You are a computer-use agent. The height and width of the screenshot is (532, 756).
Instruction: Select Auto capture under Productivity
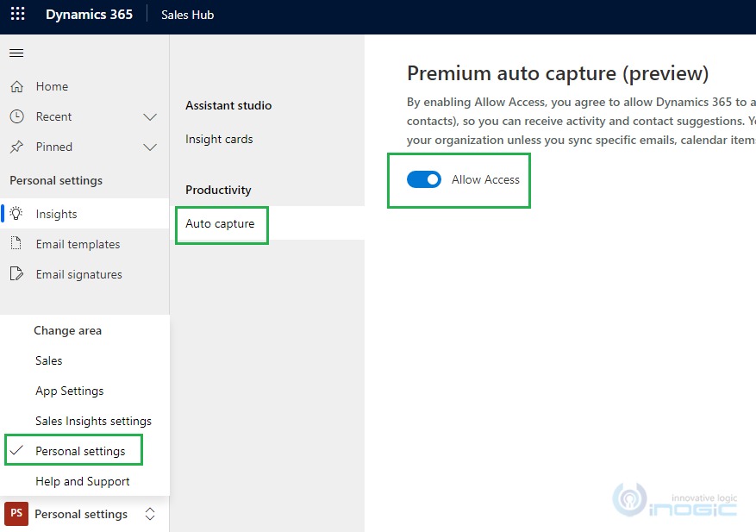point(220,224)
